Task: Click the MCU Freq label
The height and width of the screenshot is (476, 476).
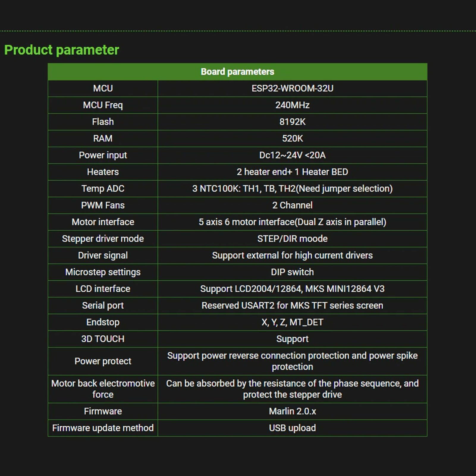Action: point(103,105)
